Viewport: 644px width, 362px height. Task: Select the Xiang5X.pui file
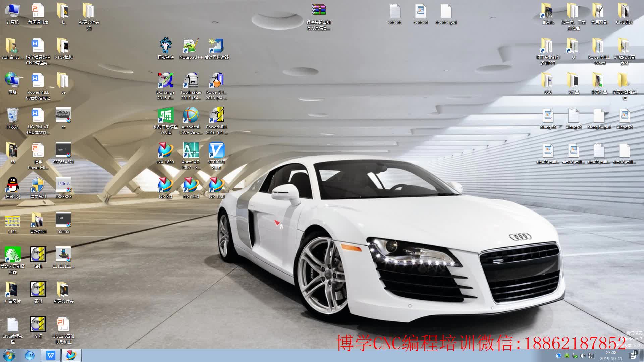599,116
